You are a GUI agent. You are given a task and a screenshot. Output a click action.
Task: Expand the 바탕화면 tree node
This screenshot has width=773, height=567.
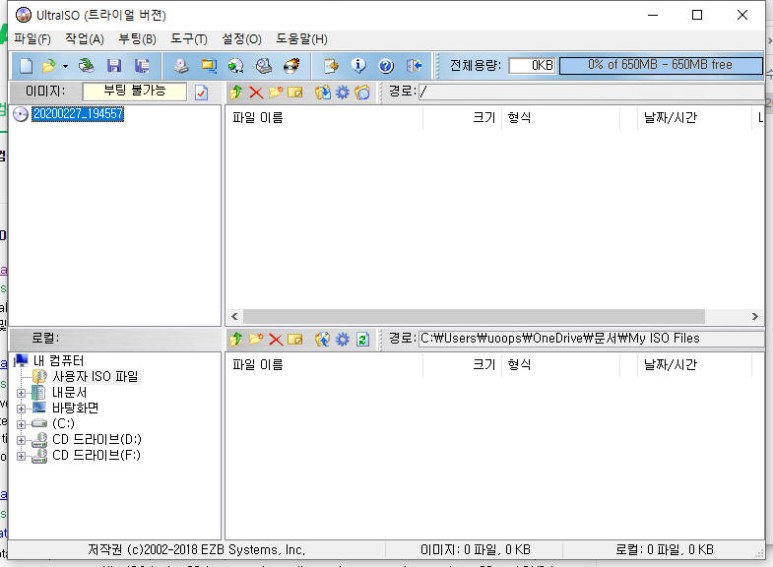(x=21, y=409)
